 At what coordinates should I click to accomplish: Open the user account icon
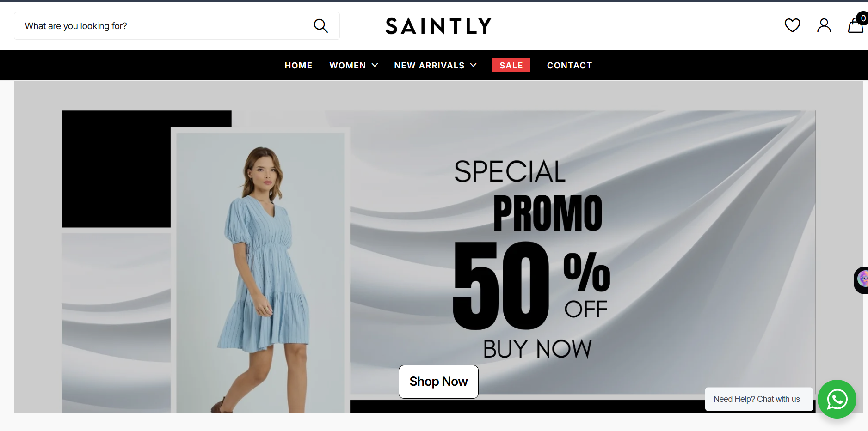[824, 25]
